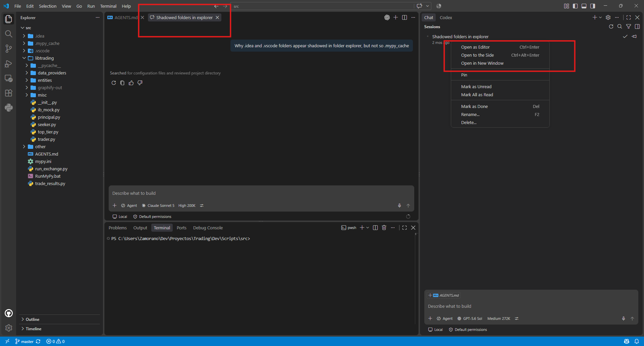Image resolution: width=644 pixels, height=346 pixels.
Task: Switch to the Codex tab
Action: [x=446, y=17]
